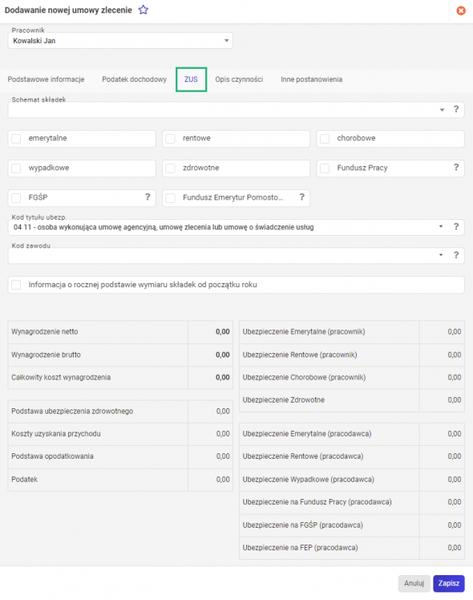Expand the Kod zawodu dropdown

coord(441,255)
